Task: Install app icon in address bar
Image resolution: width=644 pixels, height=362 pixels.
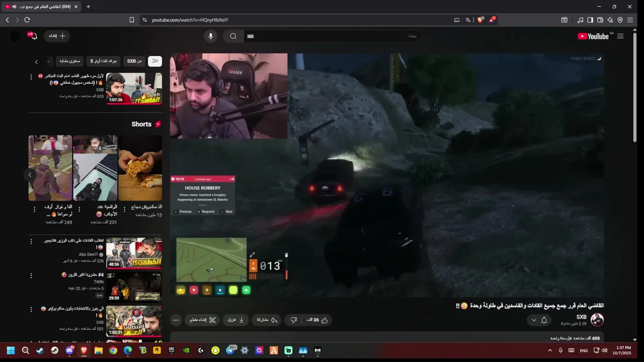Action: tap(457, 20)
